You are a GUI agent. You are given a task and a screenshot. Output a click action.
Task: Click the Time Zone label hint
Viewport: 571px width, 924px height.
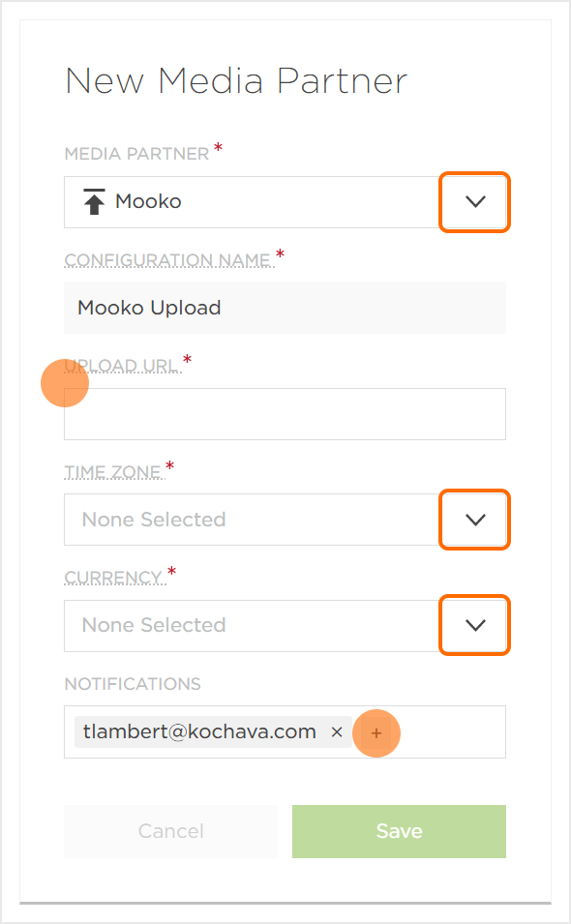pos(114,472)
